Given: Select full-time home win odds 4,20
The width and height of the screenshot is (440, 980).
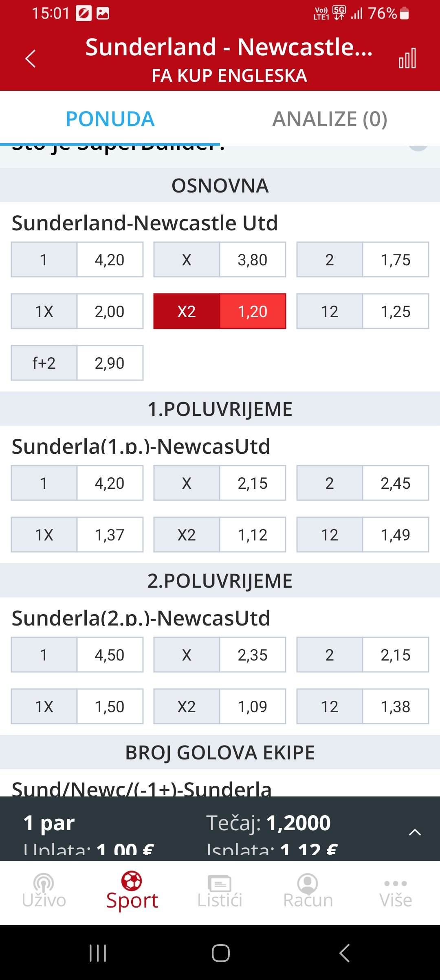Looking at the screenshot, I should [x=77, y=260].
